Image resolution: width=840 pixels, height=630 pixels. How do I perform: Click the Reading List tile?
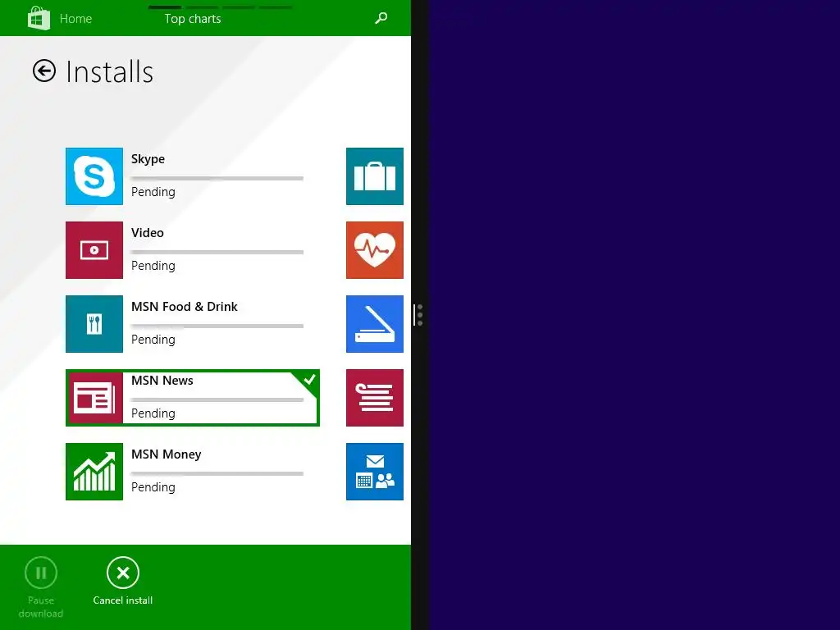coord(374,398)
